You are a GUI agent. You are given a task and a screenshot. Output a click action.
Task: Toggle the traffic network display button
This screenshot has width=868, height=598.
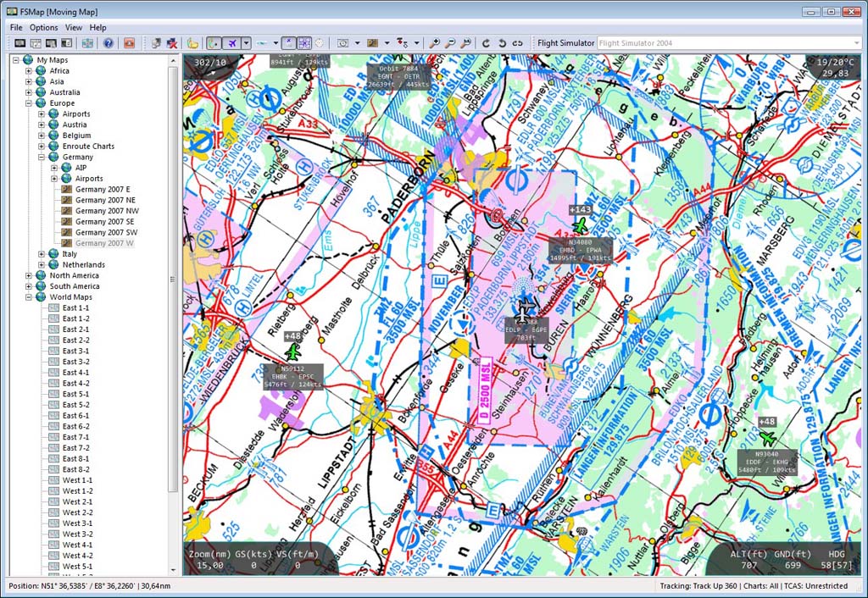[304, 43]
